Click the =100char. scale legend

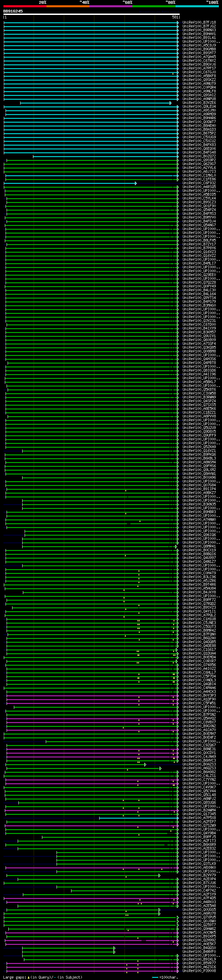pos(165,977)
